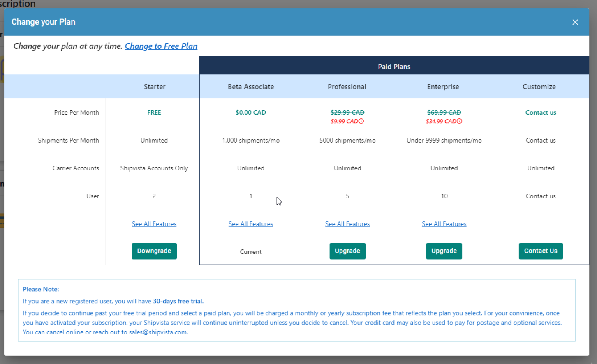The width and height of the screenshot is (597, 364).
Task: Click the Please Note heading
Action: (41, 289)
